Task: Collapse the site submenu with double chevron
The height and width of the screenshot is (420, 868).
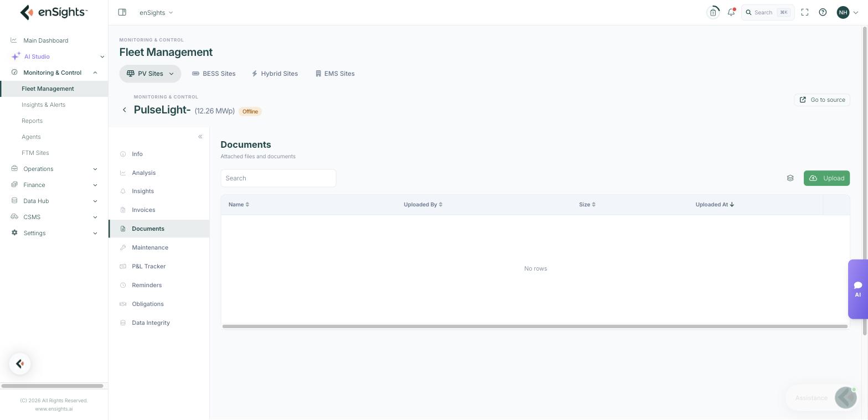Action: 200,137
